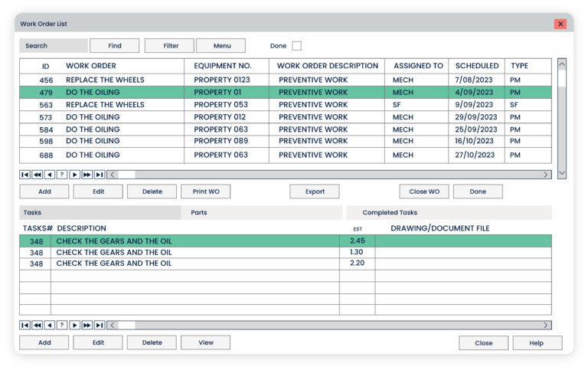588x370 pixels.
Task: Go to previous record in tasks navigator
Action: point(50,326)
